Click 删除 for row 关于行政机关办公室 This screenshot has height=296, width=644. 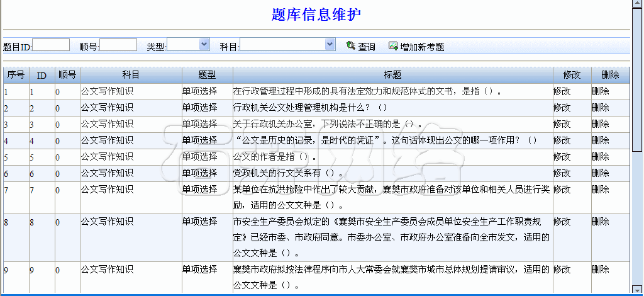600,124
